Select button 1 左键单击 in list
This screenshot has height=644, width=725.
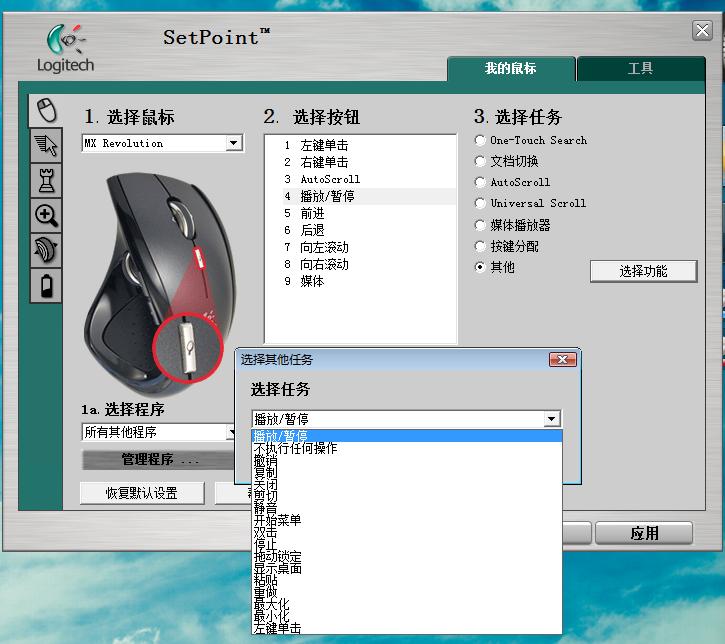[x=369, y=145]
